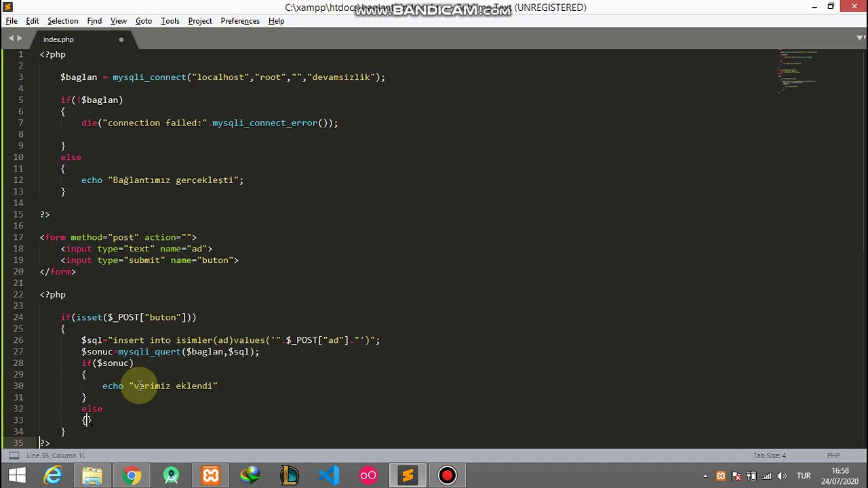This screenshot has width=868, height=488.
Task: Click the network signal tray icon
Action: 768,476
